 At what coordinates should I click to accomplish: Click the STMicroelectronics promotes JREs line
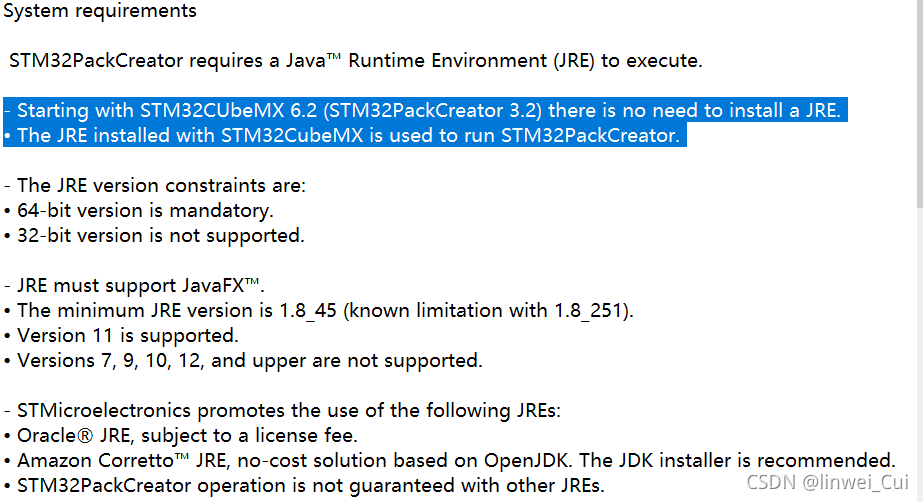pos(283,411)
